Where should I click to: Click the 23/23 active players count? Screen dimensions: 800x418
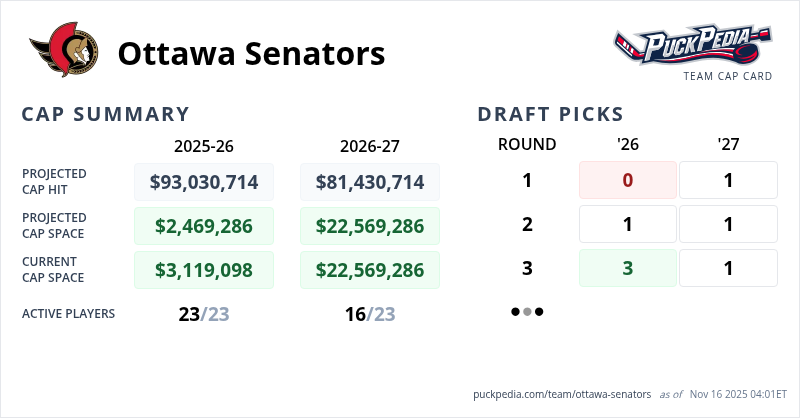(204, 314)
